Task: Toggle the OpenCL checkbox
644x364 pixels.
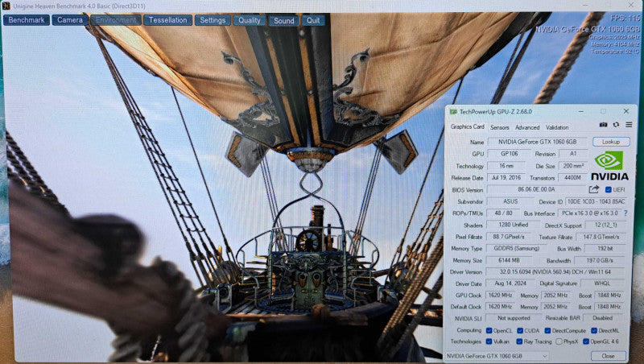Action: tap(489, 330)
